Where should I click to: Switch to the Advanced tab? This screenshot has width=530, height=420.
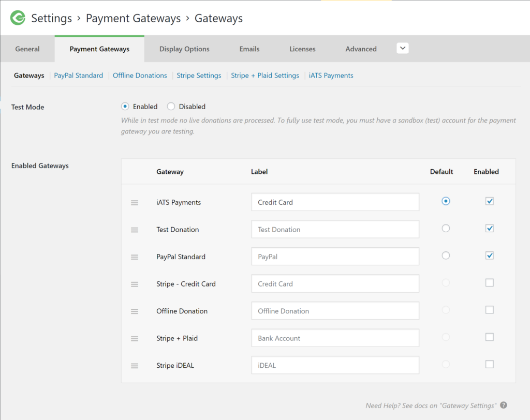pyautogui.click(x=361, y=49)
